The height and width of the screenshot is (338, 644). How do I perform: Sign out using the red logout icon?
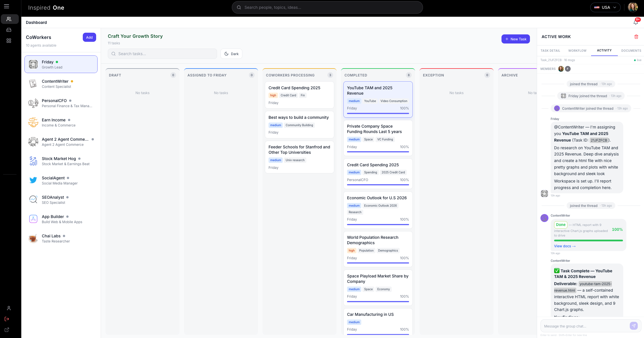coord(7,319)
